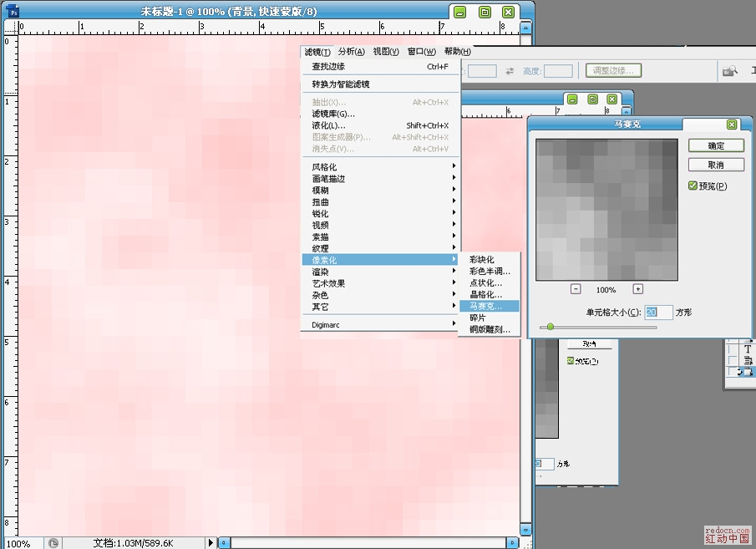This screenshot has width=756, height=549.
Task: Click the Mosaic preview thumbnail
Action: [606, 210]
